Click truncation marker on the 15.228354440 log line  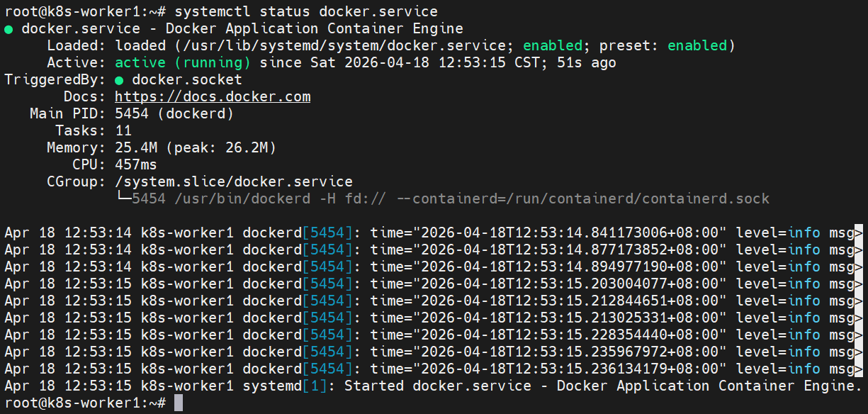[858, 335]
